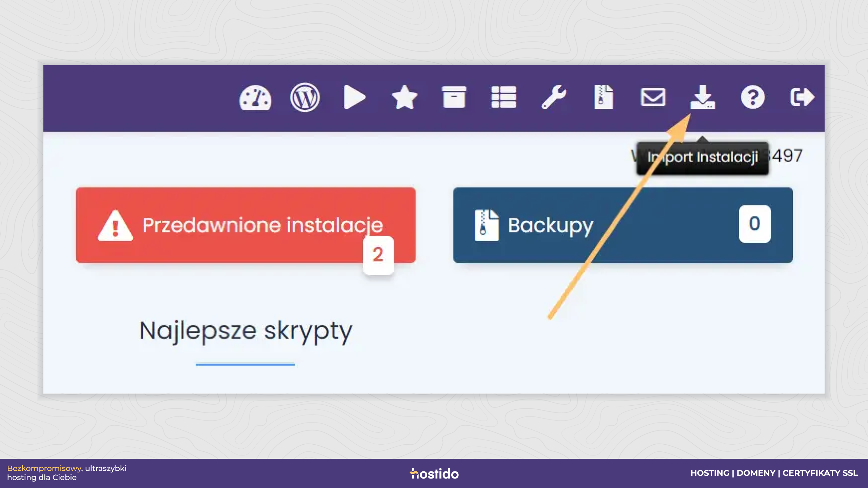Click the zip file icon beside Backupy
868x488 pixels.
487,225
